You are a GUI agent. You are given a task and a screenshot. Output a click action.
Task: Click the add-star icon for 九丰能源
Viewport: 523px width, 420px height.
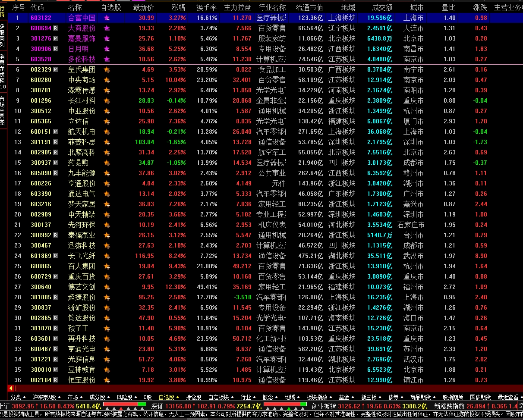click(x=107, y=173)
